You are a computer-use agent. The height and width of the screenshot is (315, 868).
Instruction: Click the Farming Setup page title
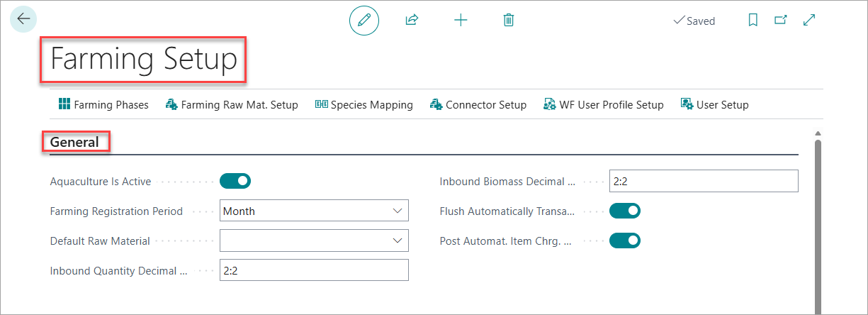pyautogui.click(x=143, y=60)
